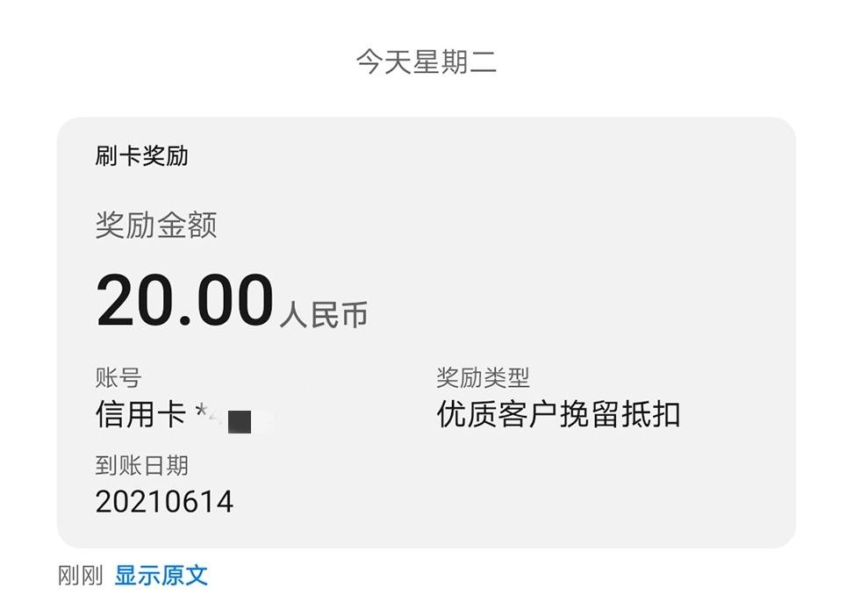Screen dimensions: 853x616
Task: Click the 今天星期二 date header
Action: (x=426, y=61)
